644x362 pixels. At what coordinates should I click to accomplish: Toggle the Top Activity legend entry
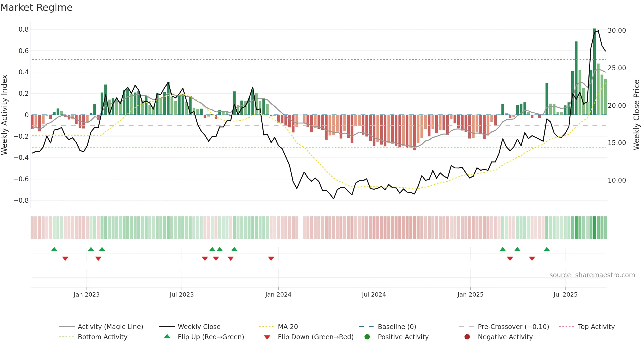click(587, 327)
